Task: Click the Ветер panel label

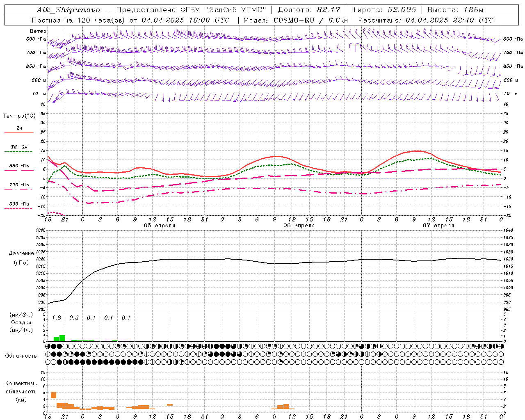Action: [x=38, y=31]
